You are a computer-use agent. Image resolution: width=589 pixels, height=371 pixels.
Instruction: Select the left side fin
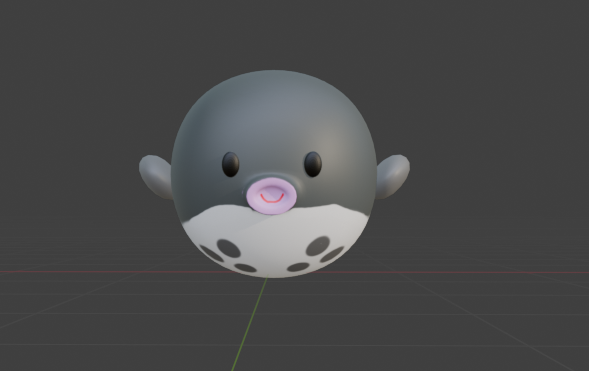[x=155, y=176]
